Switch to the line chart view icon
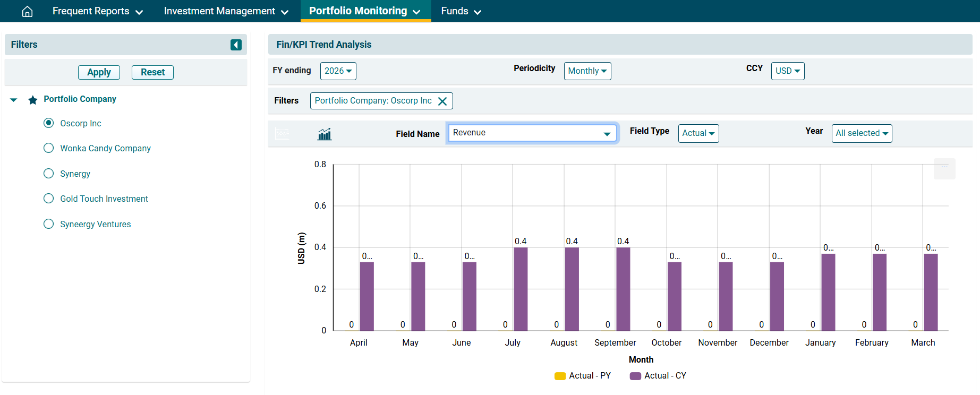The image size is (980, 395). 283,134
